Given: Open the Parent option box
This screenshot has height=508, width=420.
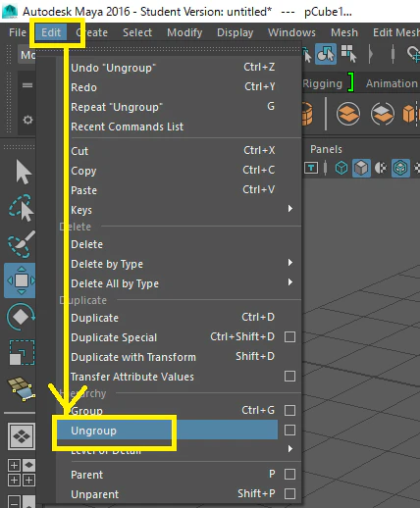Looking at the screenshot, I should point(289,474).
